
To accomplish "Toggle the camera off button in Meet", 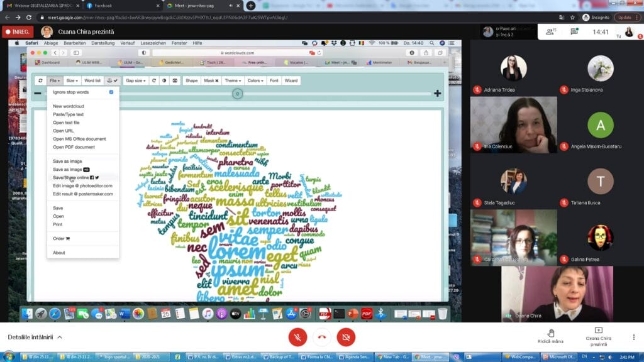I will [345, 337].
